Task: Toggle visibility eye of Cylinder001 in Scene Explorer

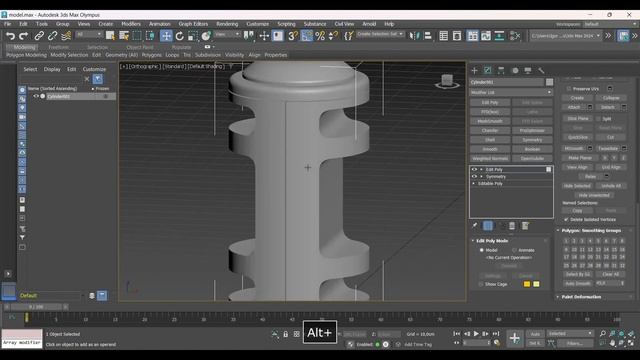Action: pos(36,96)
